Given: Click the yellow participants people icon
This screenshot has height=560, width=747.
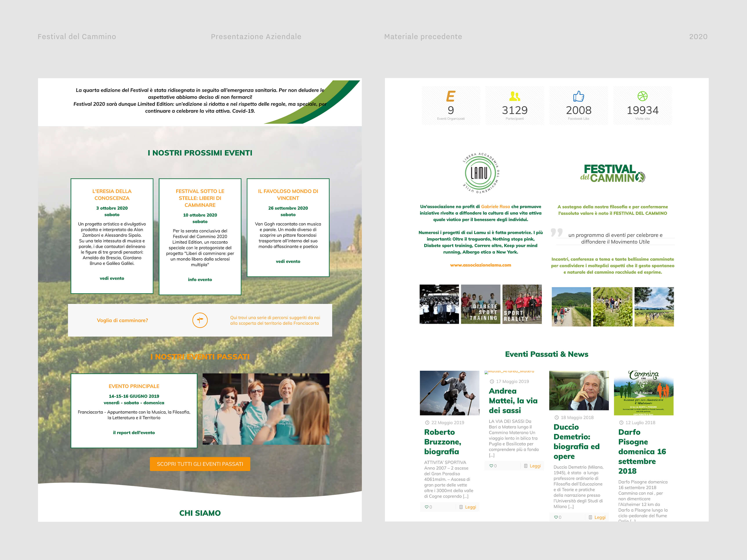Looking at the screenshot, I should tap(514, 97).
